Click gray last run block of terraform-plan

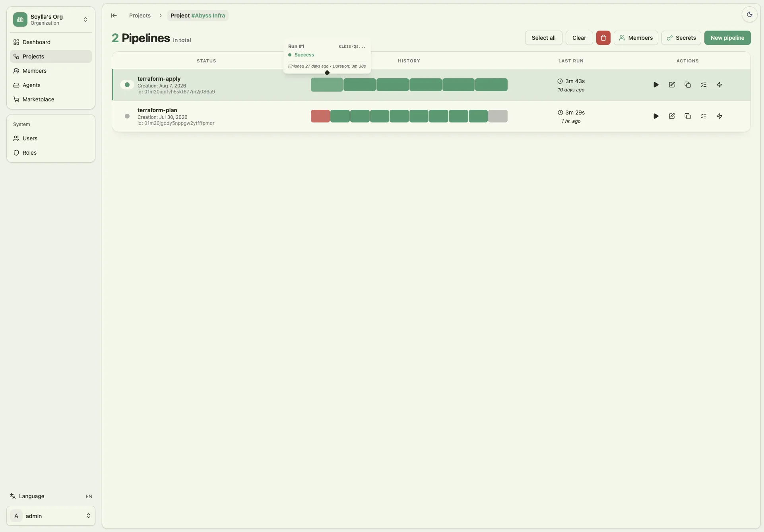[498, 116]
